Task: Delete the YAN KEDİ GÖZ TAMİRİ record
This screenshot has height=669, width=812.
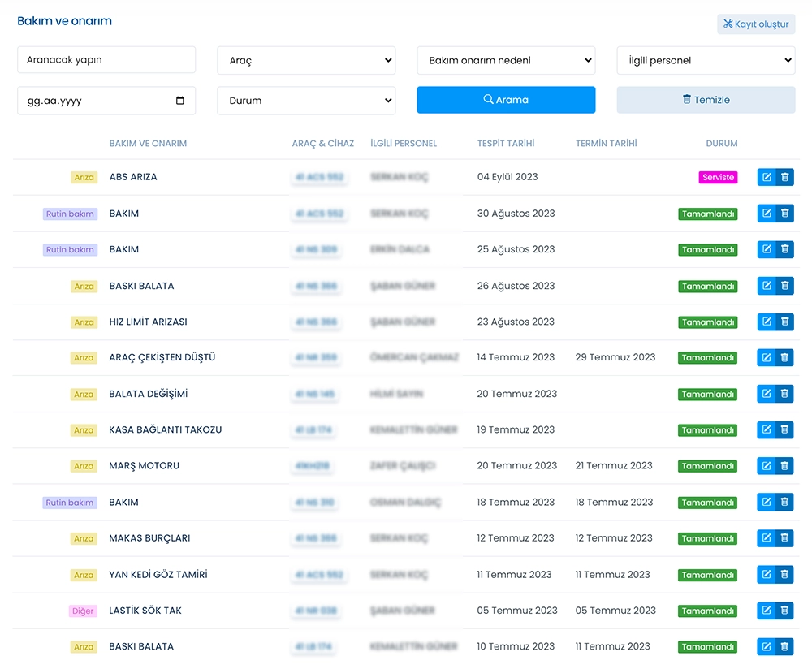Action: point(784,574)
